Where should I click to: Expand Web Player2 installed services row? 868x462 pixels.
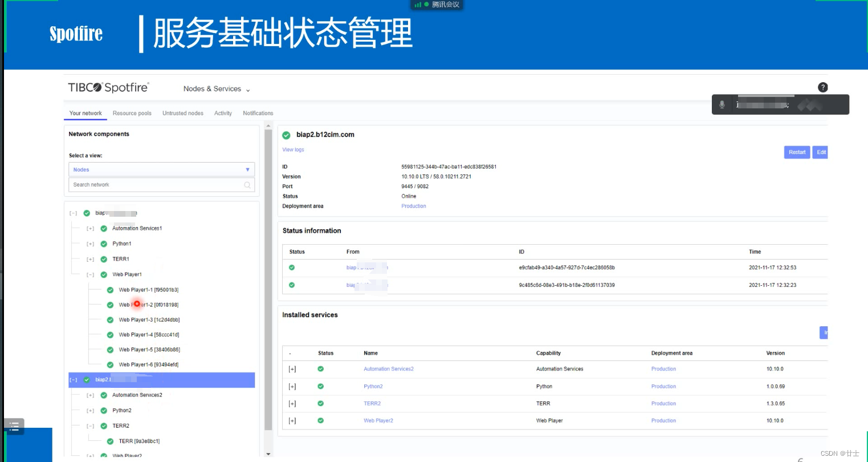(292, 421)
